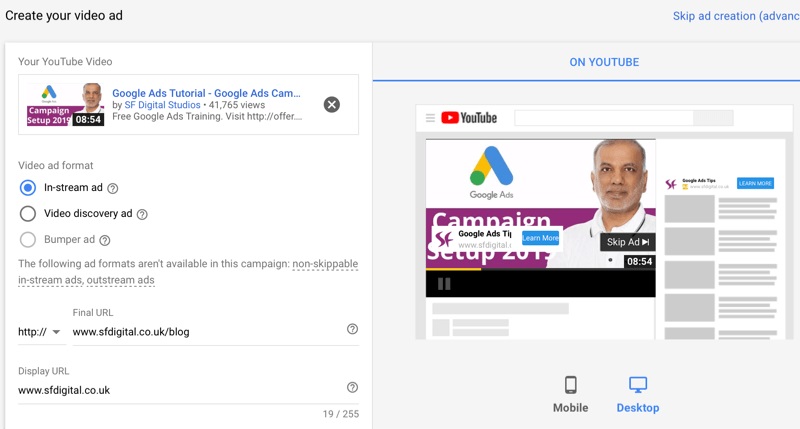Click help icon in Final URL field
The image size is (800, 429).
pos(352,329)
